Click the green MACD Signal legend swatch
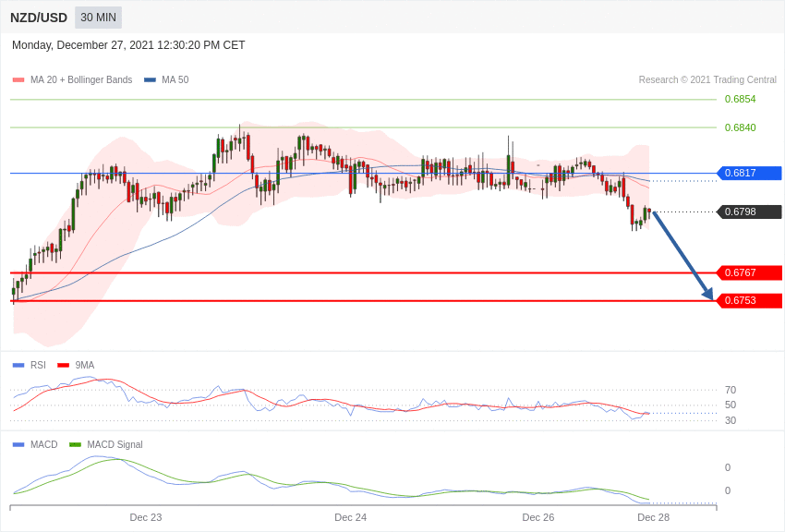Screen dimensions: 785x532 [75, 444]
